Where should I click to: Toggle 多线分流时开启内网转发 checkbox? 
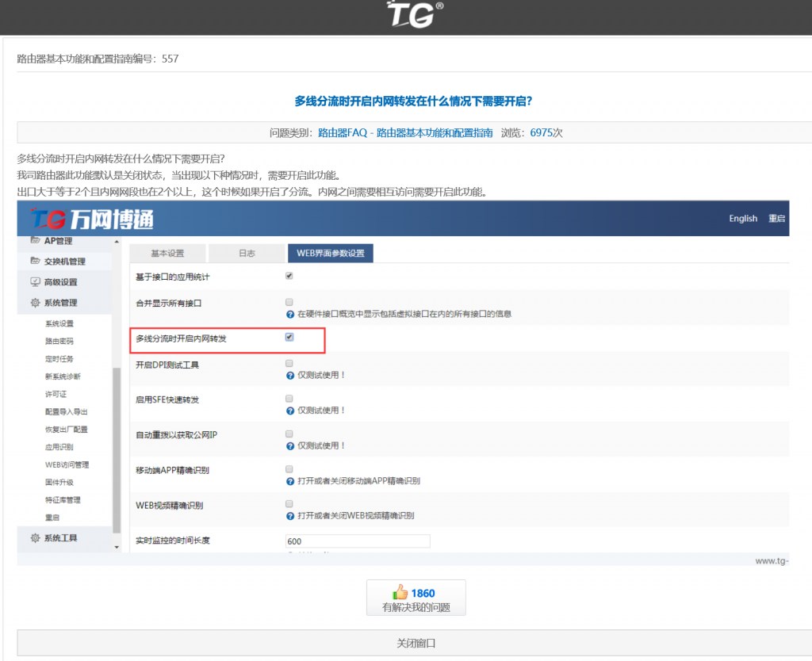[289, 337]
